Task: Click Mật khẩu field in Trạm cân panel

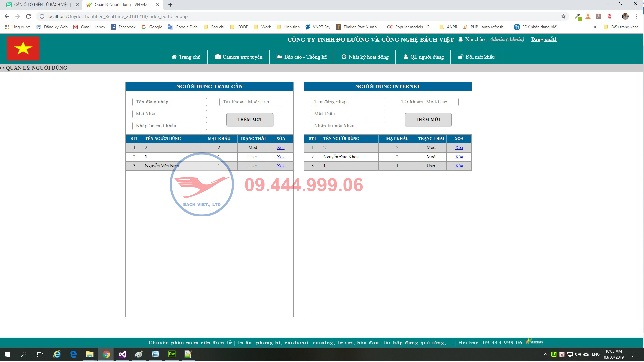Action: click(x=169, y=114)
